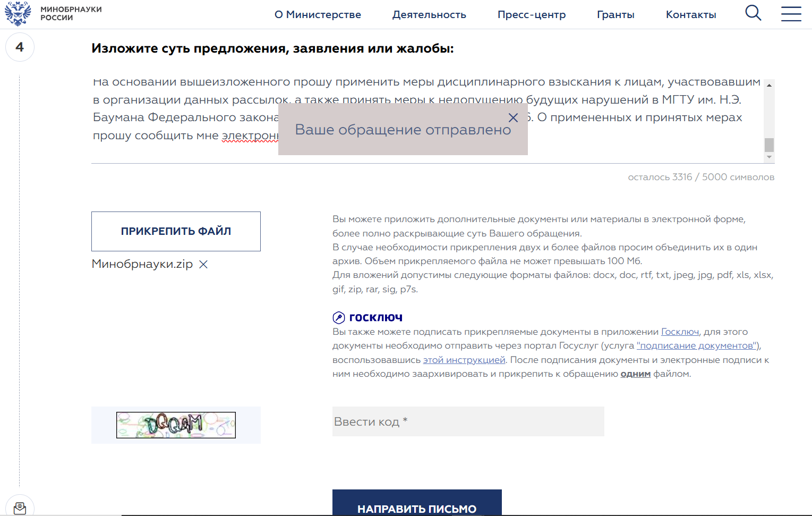Viewport: 812px width, 516px height.
Task: Click the textarea scroll-up arrow
Action: (769, 85)
